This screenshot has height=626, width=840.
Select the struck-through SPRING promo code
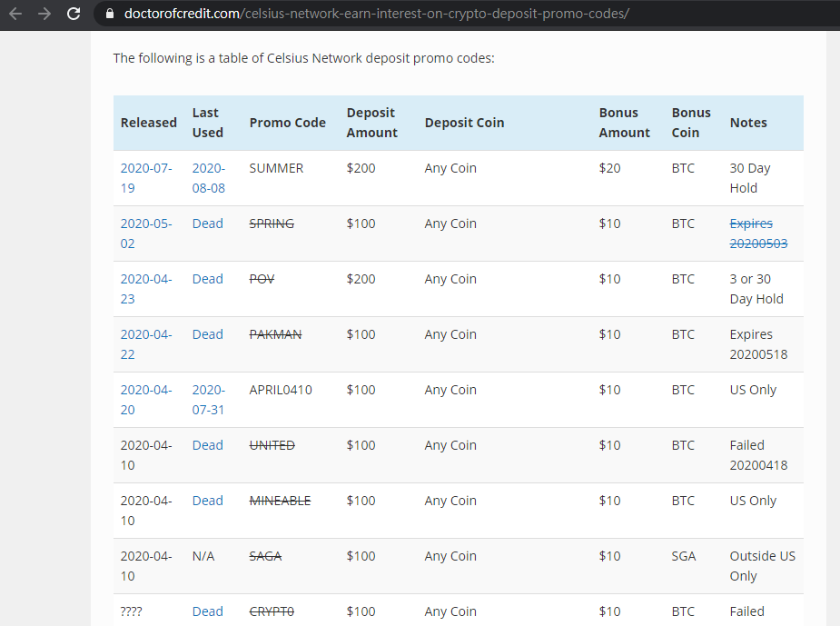pos(272,224)
